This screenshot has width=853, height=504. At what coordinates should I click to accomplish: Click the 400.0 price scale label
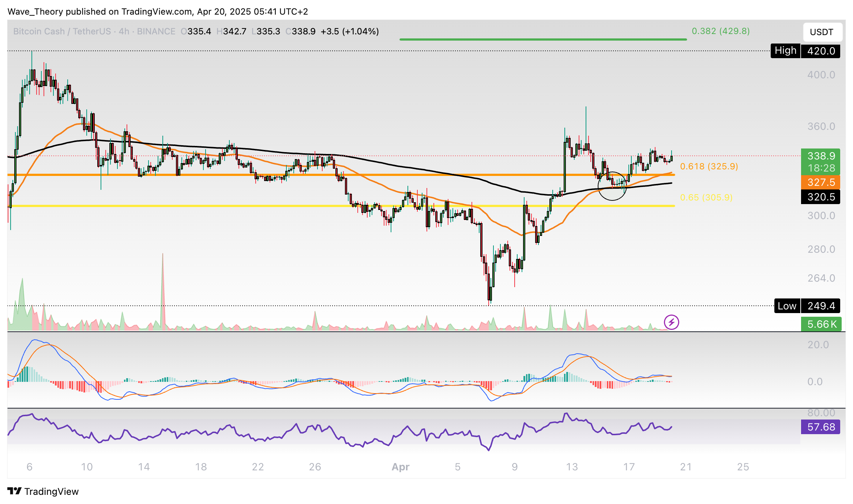pos(821,75)
